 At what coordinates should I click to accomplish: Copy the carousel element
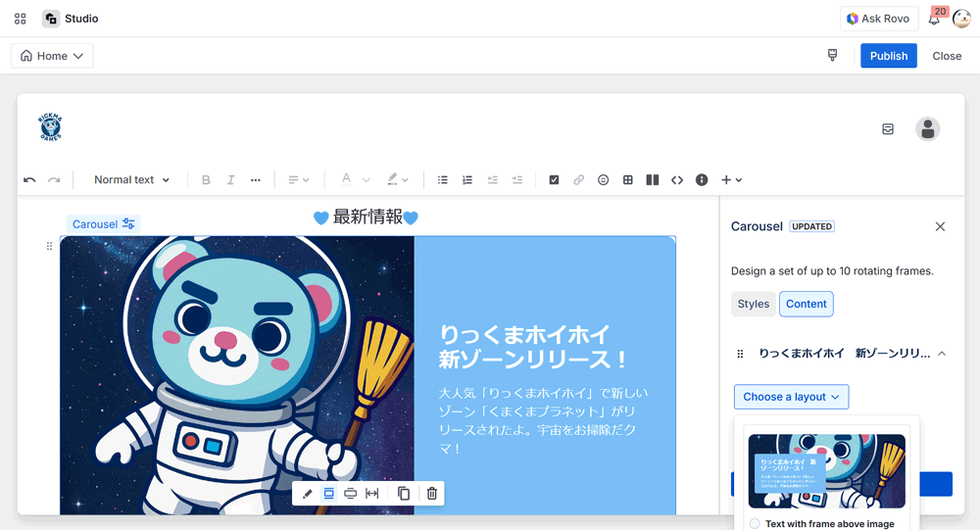(404, 494)
